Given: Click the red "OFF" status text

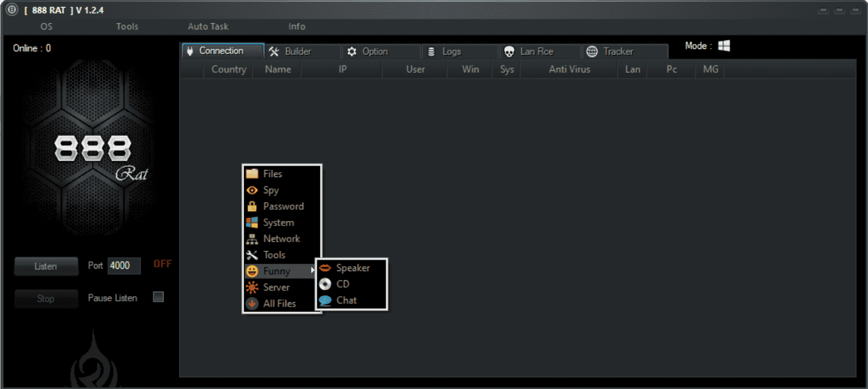Looking at the screenshot, I should [162, 264].
